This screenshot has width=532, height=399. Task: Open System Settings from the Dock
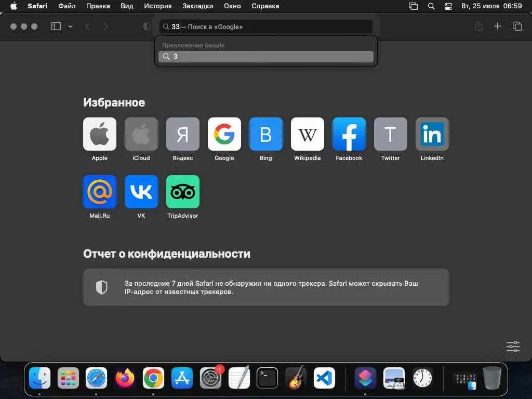(x=210, y=378)
